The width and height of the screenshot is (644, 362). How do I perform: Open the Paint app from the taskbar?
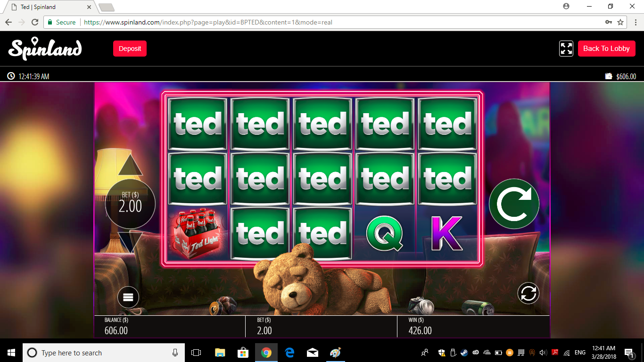(x=335, y=353)
